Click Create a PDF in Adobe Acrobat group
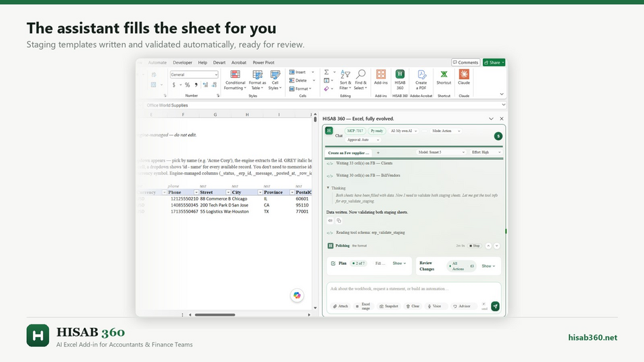Image resolution: width=644 pixels, height=362 pixels. tap(421, 80)
